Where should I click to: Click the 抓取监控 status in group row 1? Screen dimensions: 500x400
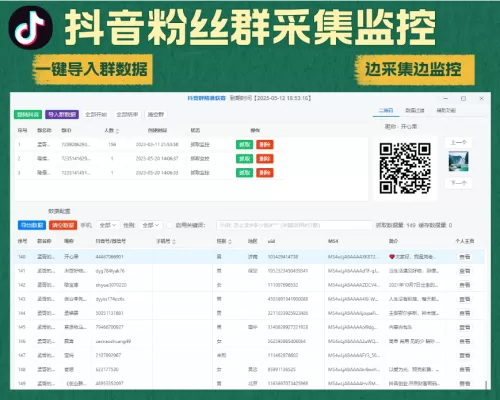200,145
